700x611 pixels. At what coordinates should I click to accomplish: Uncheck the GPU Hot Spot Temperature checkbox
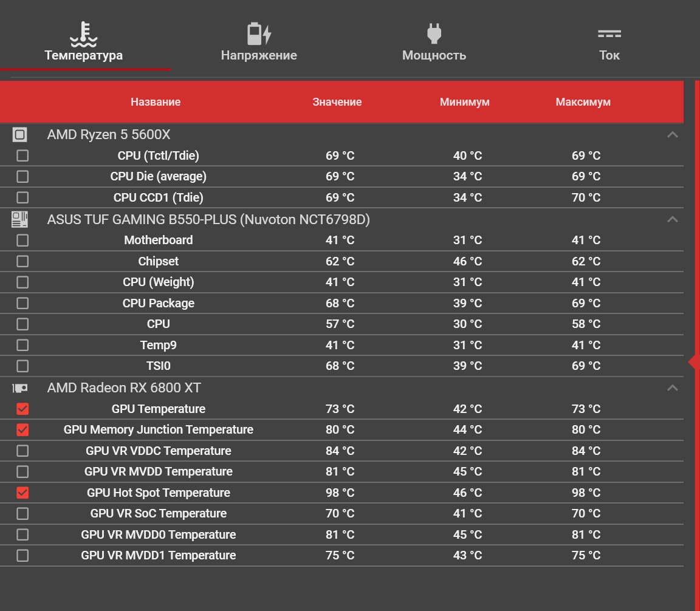22,493
